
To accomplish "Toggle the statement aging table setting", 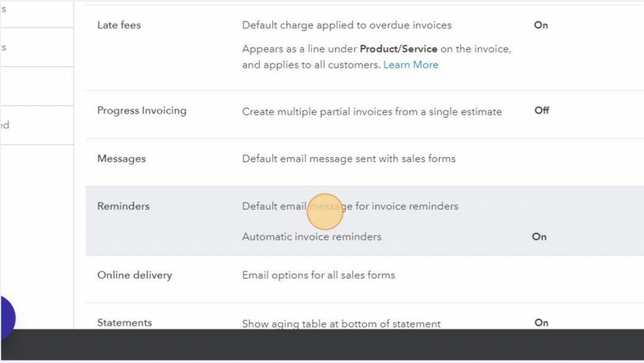I will tap(541, 322).
